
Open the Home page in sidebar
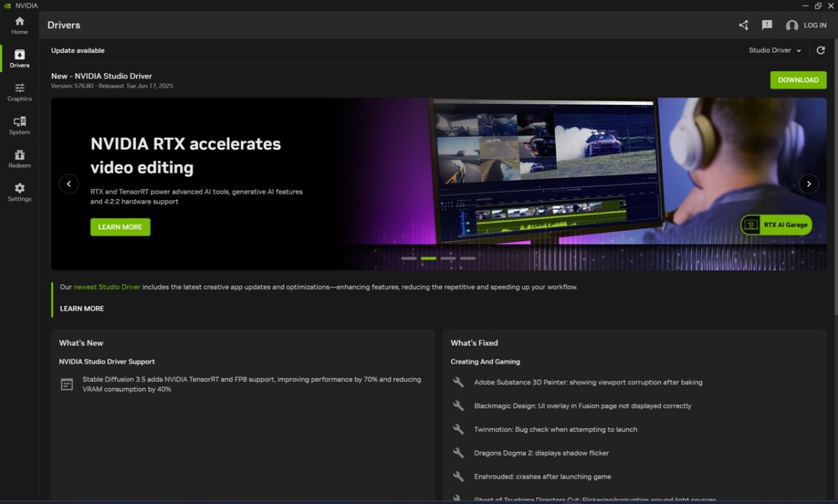pos(20,25)
